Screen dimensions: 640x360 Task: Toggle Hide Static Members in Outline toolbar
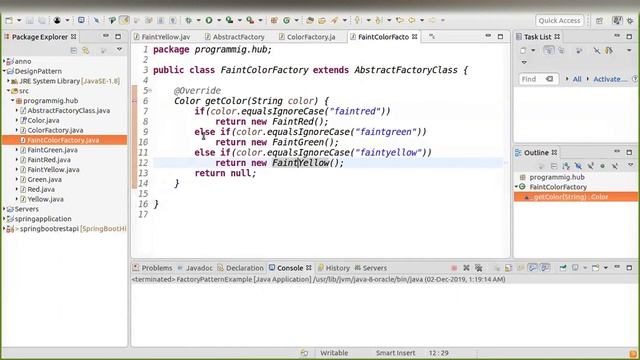click(x=590, y=166)
